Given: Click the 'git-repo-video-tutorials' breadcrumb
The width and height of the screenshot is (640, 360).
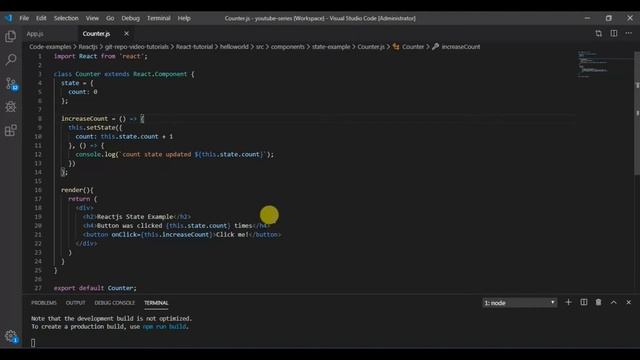Looking at the screenshot, I should (x=137, y=47).
